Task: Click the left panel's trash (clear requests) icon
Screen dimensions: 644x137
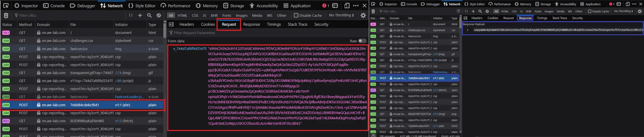Action: point(6,15)
